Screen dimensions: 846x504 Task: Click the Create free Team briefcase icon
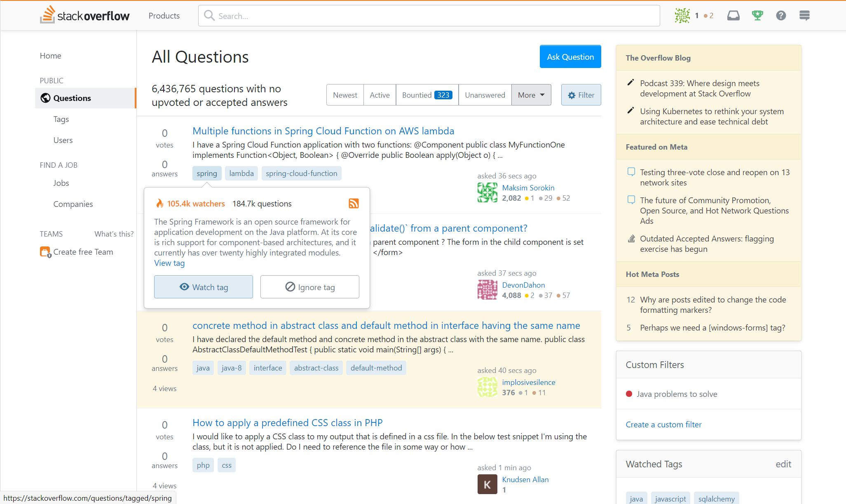(x=45, y=252)
